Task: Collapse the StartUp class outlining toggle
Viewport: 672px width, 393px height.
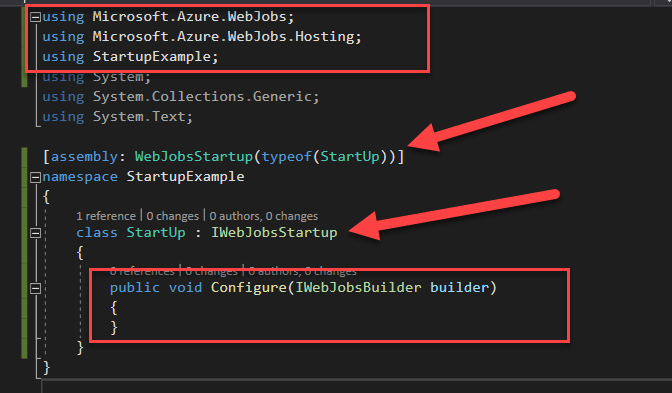Action: pos(36,233)
